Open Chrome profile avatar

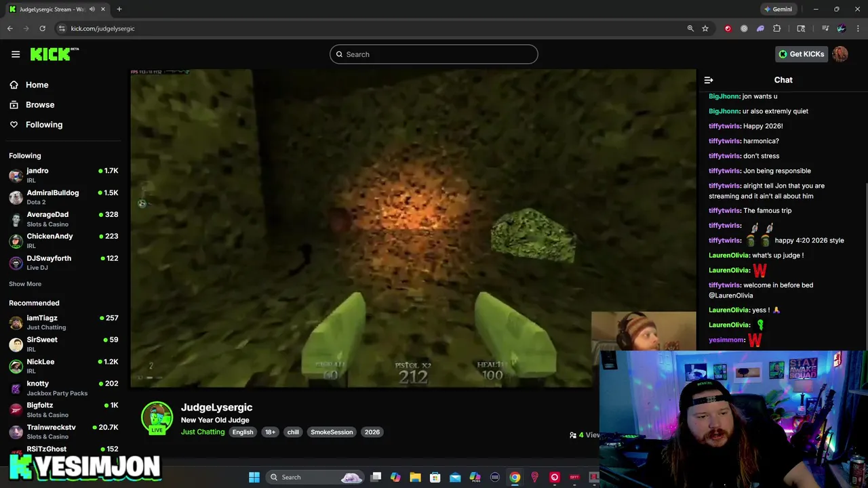click(842, 28)
